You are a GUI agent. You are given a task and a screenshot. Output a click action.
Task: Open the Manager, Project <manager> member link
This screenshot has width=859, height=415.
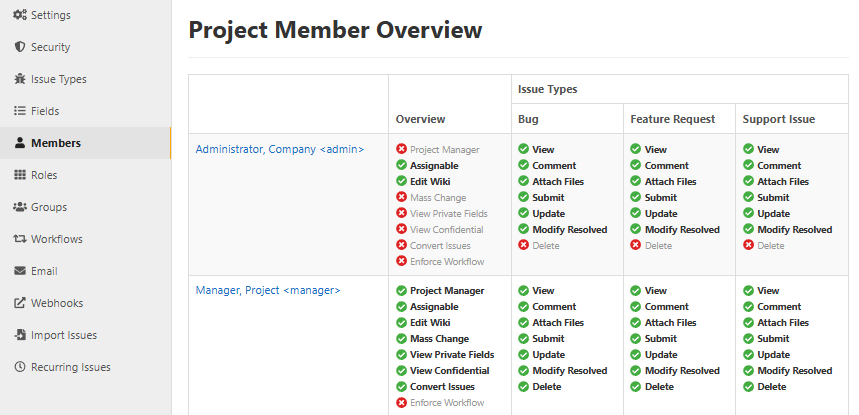tap(268, 290)
